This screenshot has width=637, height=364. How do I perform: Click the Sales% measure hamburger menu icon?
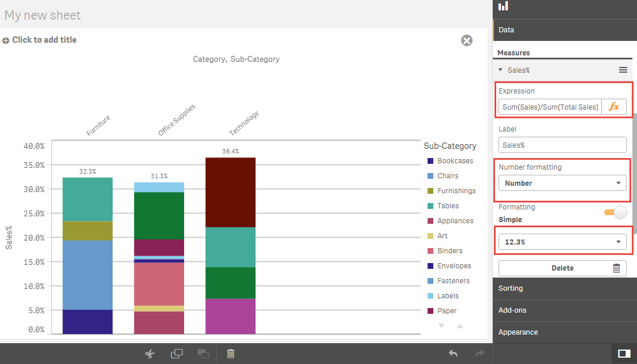click(x=623, y=70)
